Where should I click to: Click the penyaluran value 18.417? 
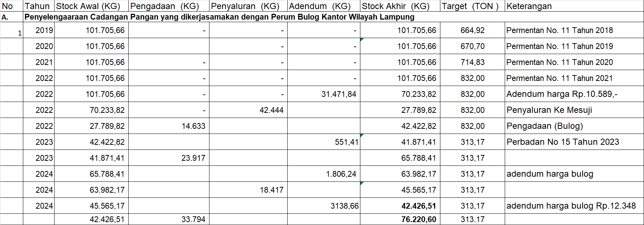(x=271, y=190)
